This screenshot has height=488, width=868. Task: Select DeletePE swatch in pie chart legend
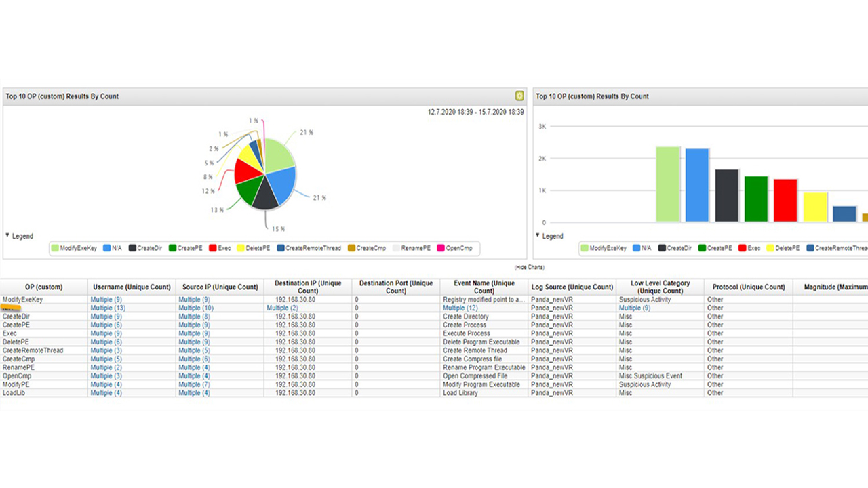(240, 249)
